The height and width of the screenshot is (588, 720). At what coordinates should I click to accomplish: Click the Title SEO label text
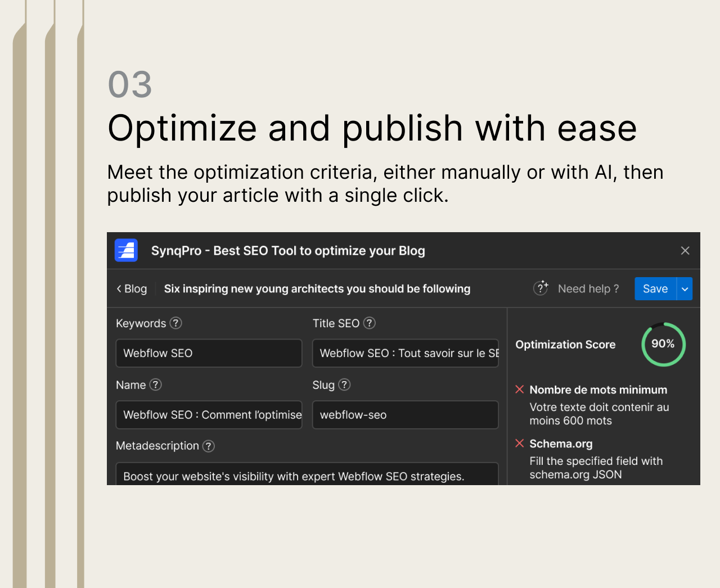click(x=336, y=323)
